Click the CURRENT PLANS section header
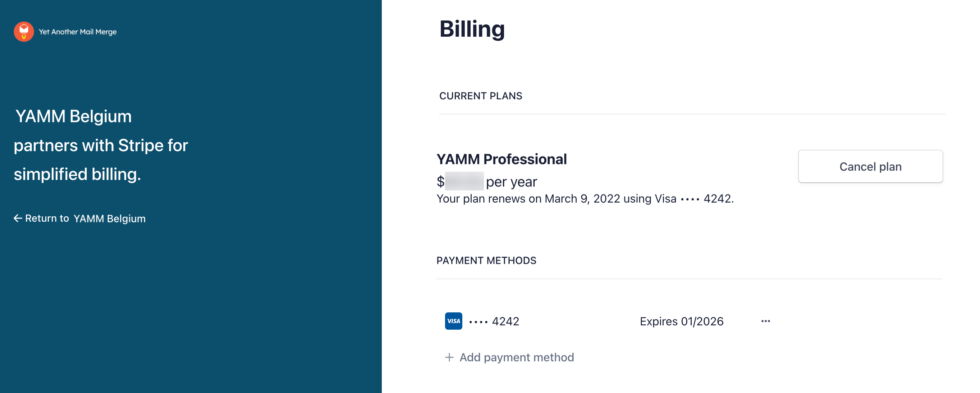Viewport: 980px width, 393px height. [x=481, y=96]
